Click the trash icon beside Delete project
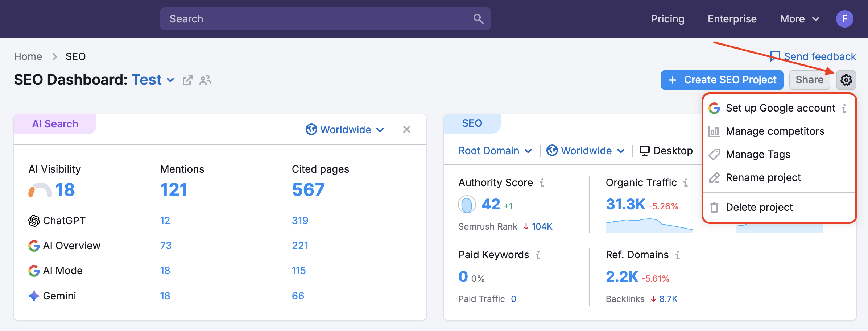The image size is (868, 331). click(714, 207)
